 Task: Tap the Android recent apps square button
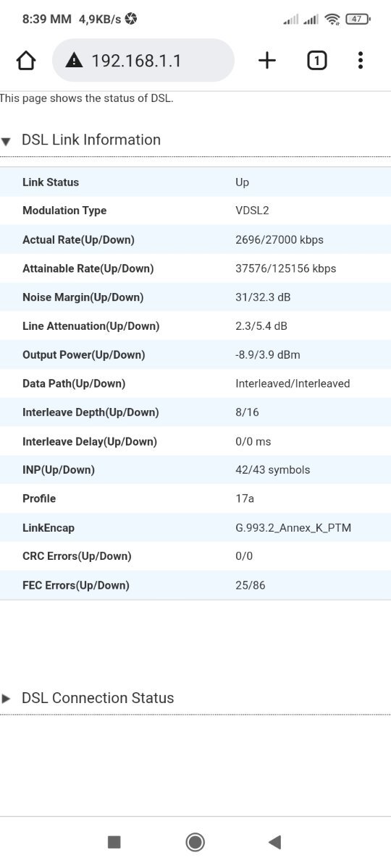coord(114,841)
